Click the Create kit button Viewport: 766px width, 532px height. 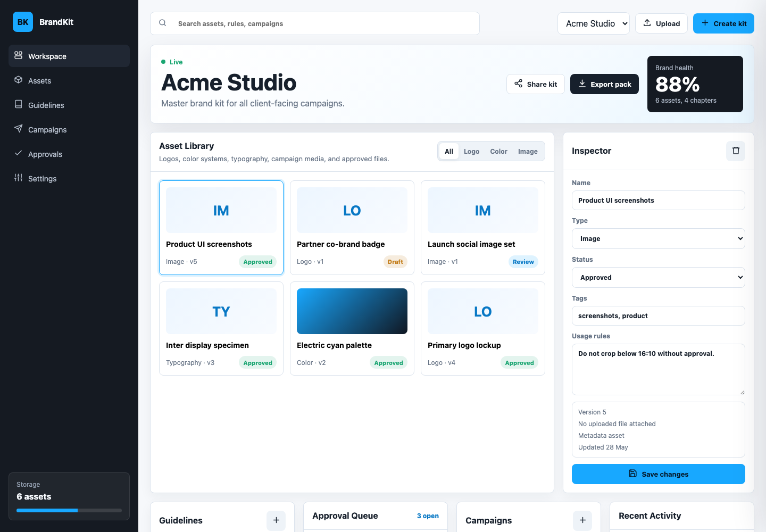[723, 23]
